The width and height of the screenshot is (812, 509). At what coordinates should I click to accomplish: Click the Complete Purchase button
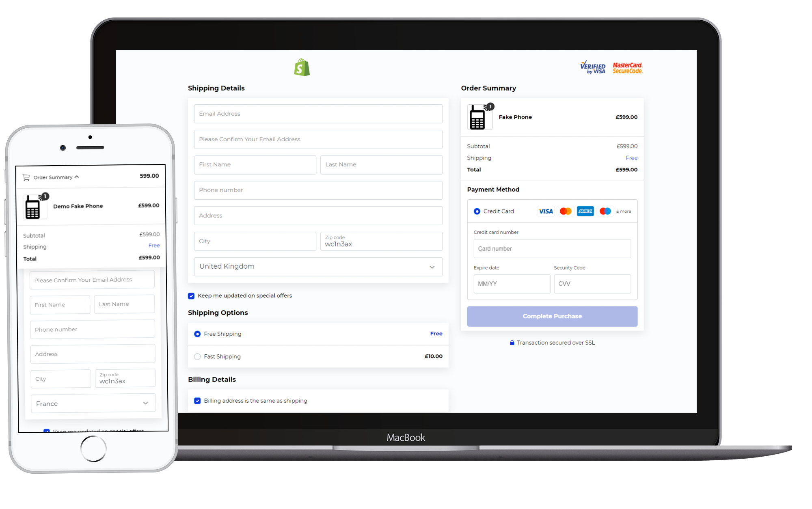552,315
